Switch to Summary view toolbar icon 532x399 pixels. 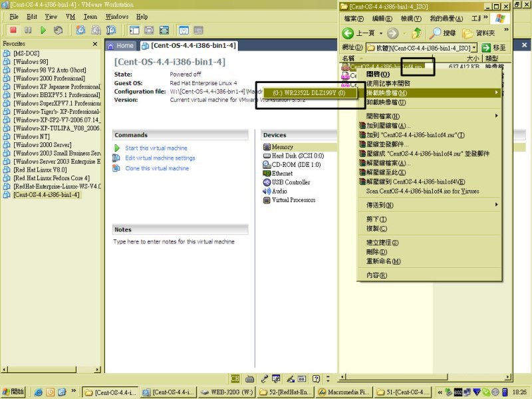(x=184, y=30)
